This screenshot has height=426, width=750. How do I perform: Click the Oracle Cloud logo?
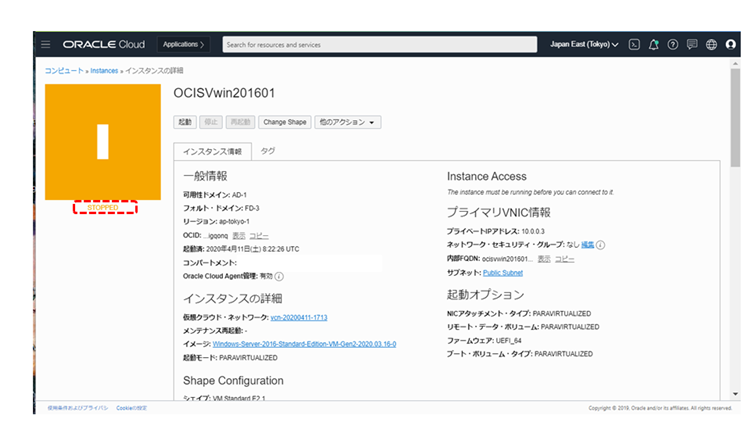point(104,44)
